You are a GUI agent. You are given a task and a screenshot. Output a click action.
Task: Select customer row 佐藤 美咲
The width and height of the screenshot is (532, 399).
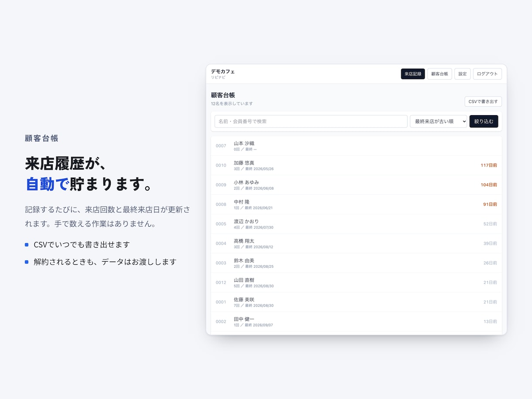click(356, 302)
